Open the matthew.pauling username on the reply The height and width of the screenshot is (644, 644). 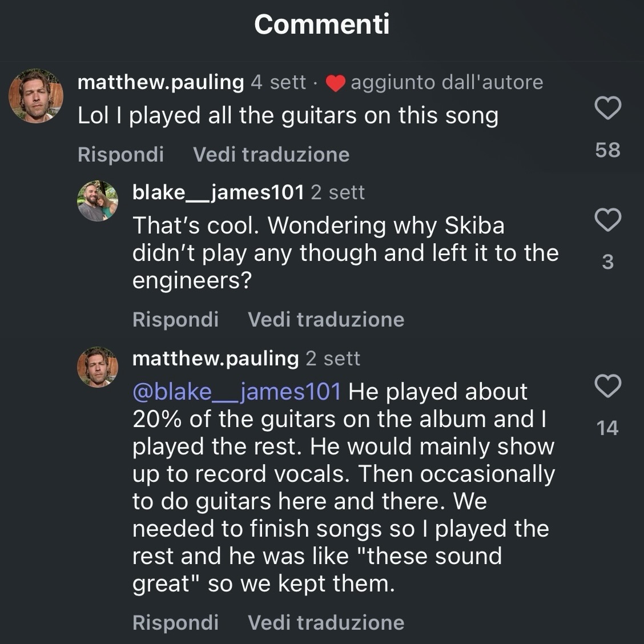coord(215,359)
